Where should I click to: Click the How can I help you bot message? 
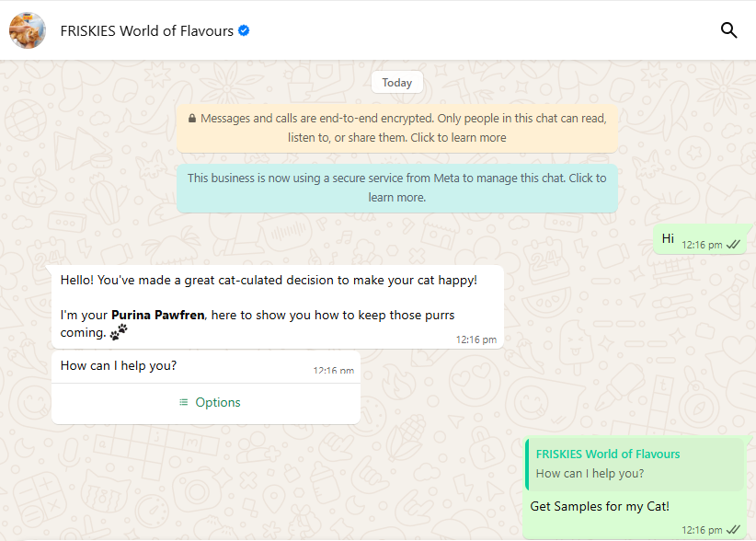(x=119, y=365)
